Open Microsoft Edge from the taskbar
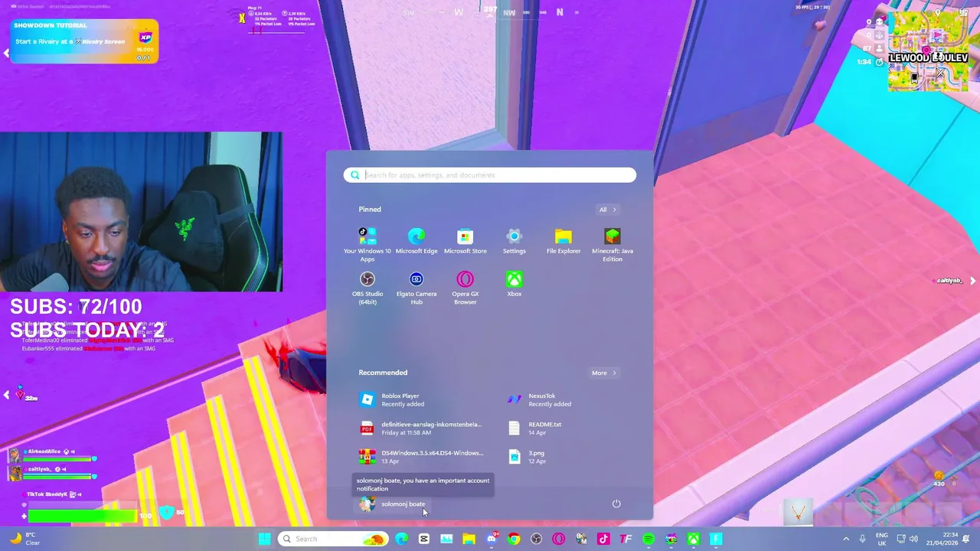Screen dimensions: 980x551 (401, 539)
